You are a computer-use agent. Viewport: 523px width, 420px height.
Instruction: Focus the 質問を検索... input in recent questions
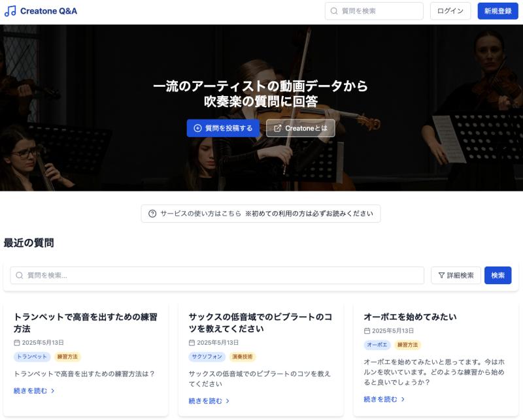217,276
